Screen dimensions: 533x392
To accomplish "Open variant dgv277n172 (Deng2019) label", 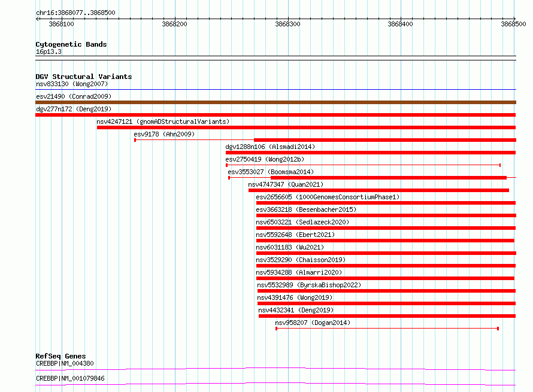I will [x=74, y=109].
